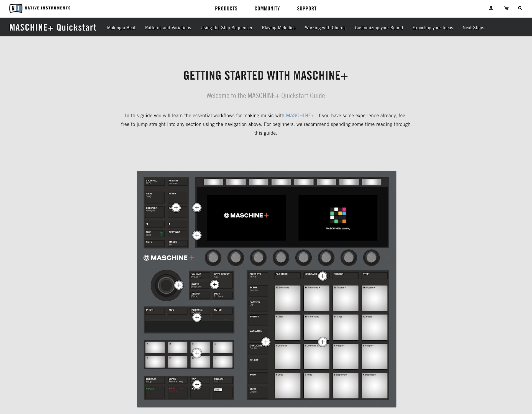This screenshot has height=414, width=532.
Task: Open the COMMUNITY menu
Action: coord(267,9)
